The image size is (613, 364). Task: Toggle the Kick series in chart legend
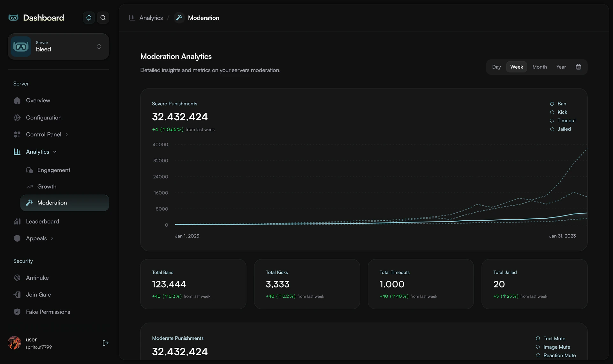pos(558,112)
